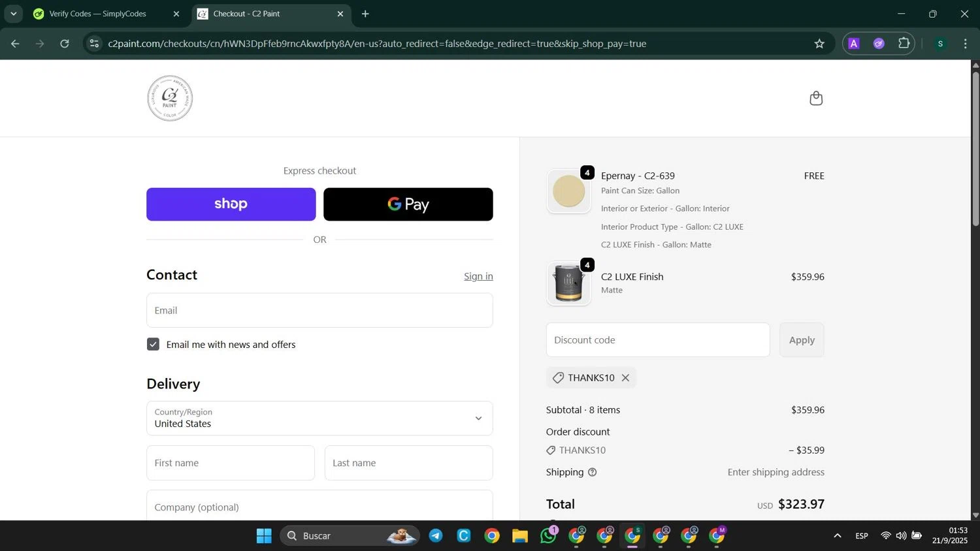Open the Chrome three-dot menu
This screenshot has height=551, width=980.
click(x=966, y=44)
